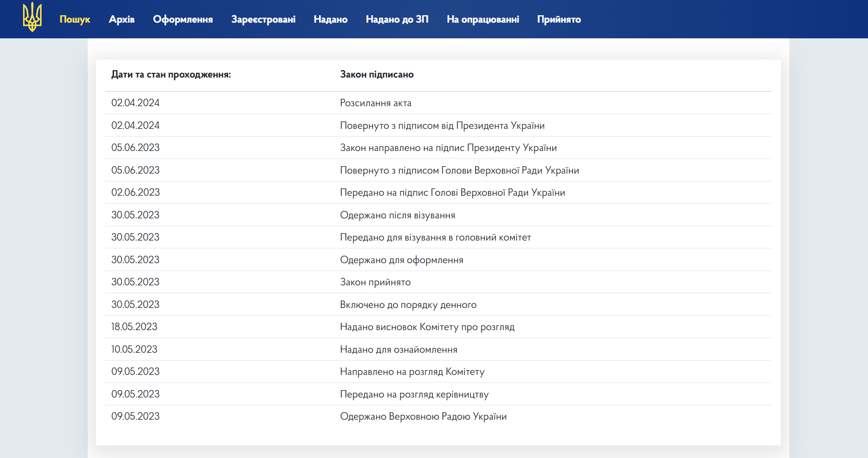The width and height of the screenshot is (868, 458).
Task: Click Надано висновок Комітету про розгляд
Action: click(427, 327)
